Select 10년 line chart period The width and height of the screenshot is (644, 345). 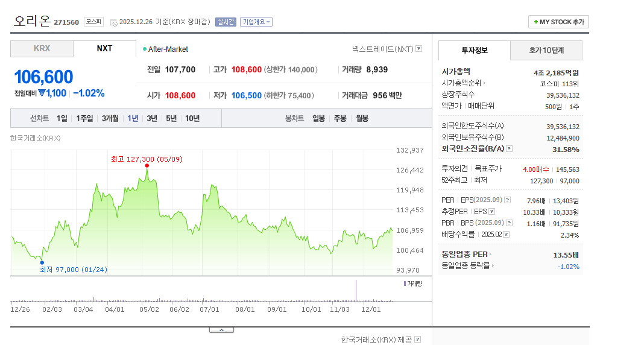(192, 118)
